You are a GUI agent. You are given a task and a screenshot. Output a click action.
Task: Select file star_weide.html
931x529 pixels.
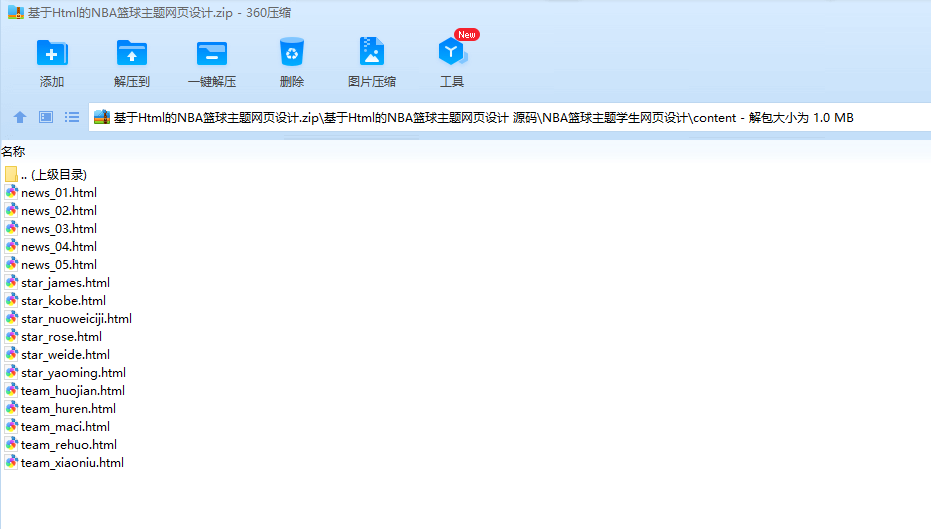click(58, 355)
